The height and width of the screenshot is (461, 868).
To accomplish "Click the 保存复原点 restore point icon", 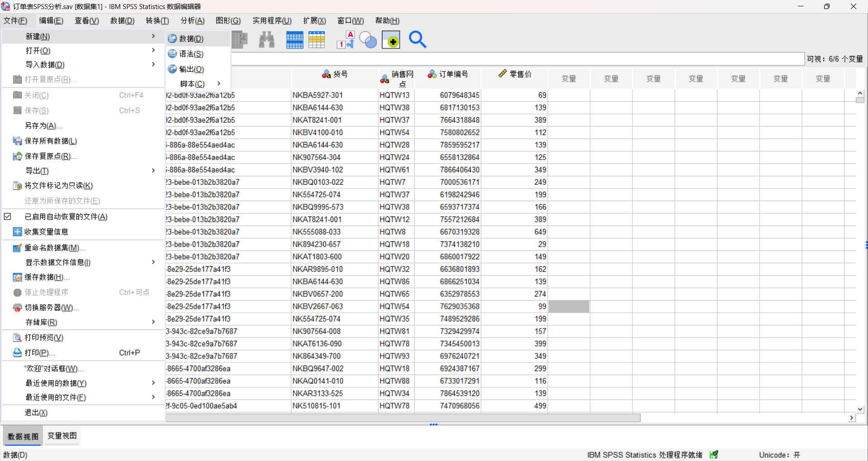I will 17,156.
